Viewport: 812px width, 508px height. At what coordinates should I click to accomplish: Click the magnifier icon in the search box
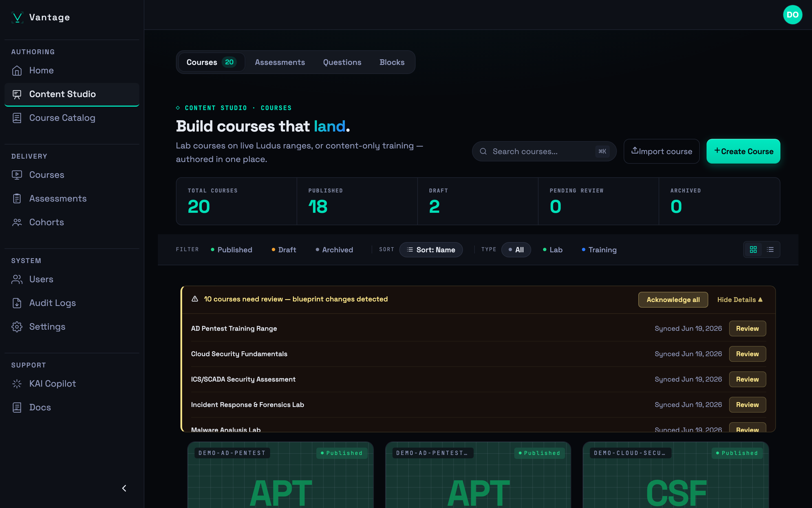tap(483, 151)
